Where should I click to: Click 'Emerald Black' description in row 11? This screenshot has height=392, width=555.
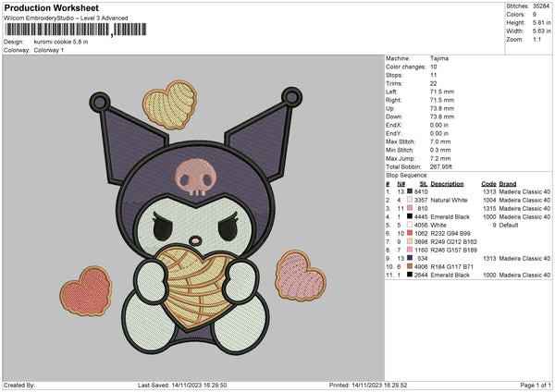pos(450,275)
